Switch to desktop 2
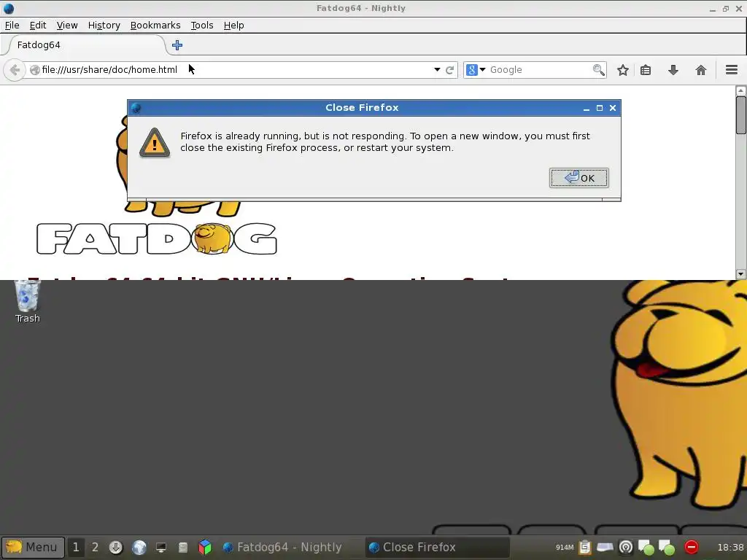The width and height of the screenshot is (747, 560). point(95,547)
